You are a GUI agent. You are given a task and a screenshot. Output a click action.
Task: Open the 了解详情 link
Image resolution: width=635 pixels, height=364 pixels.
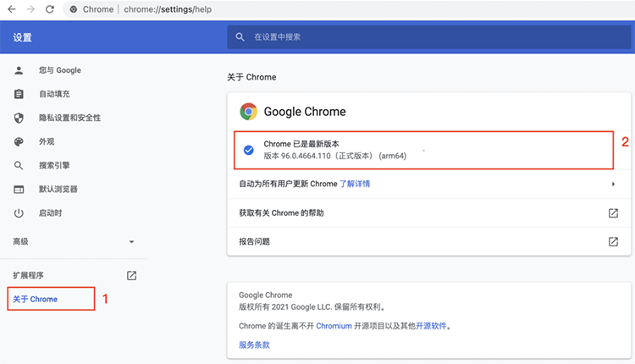pyautogui.click(x=355, y=184)
